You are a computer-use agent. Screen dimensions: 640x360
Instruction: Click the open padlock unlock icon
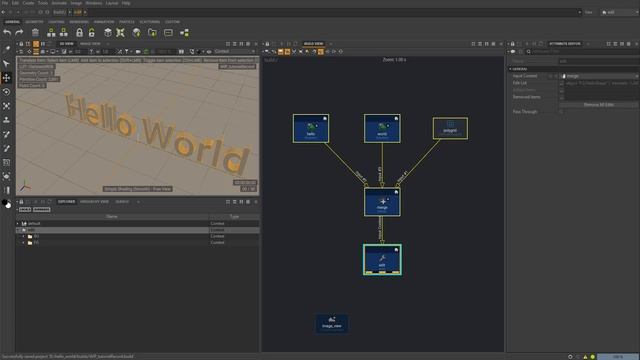(92, 32)
